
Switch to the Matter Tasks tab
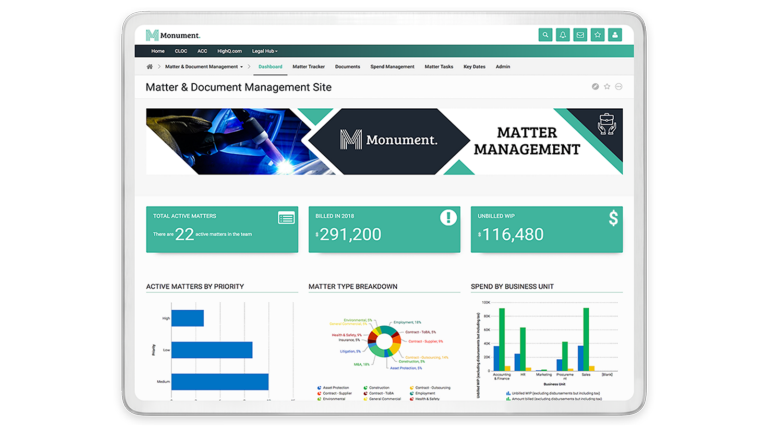439,67
